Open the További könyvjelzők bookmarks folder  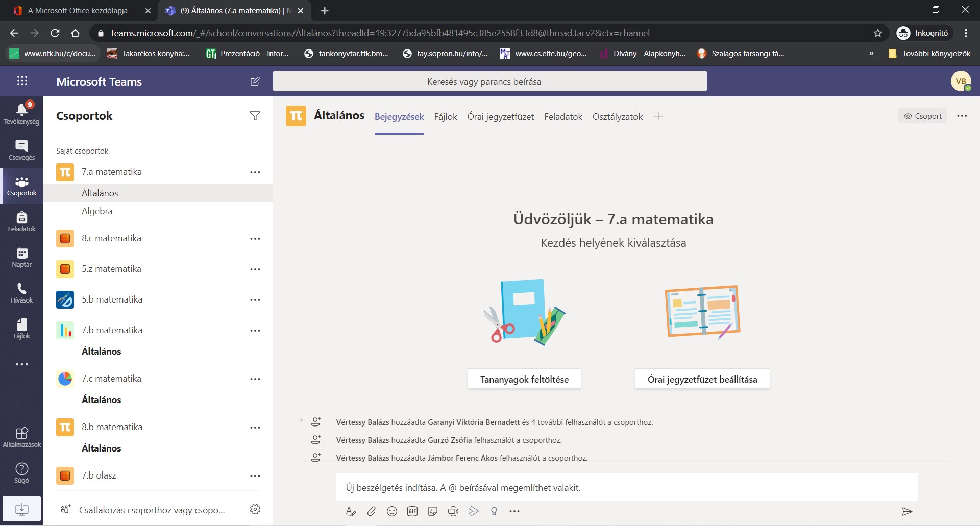click(x=929, y=54)
